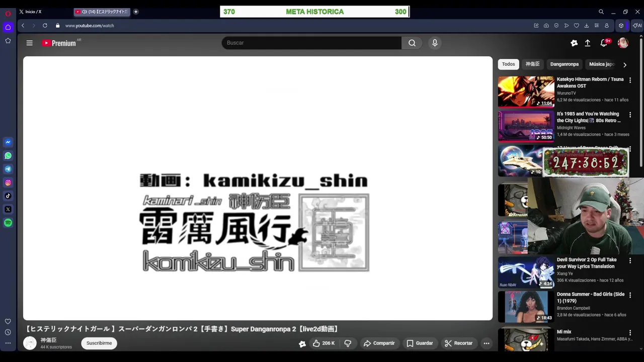Open Opera ad blocker shield icon
644x362 pixels.
556,26
